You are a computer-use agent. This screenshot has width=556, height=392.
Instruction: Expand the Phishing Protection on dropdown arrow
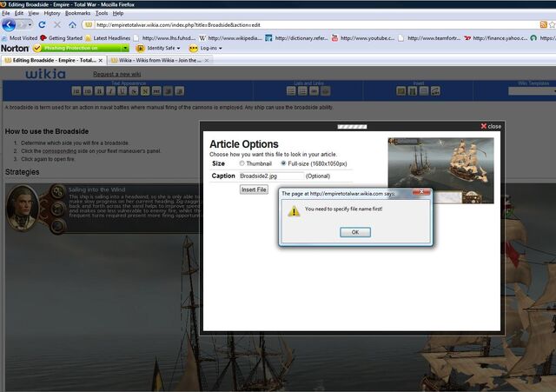point(125,48)
